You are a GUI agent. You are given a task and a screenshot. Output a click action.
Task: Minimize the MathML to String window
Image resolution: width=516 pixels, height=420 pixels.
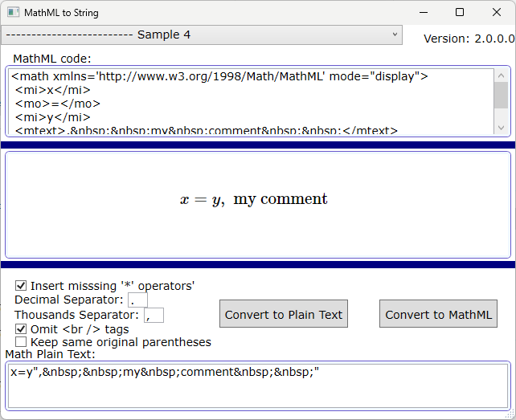coord(422,13)
